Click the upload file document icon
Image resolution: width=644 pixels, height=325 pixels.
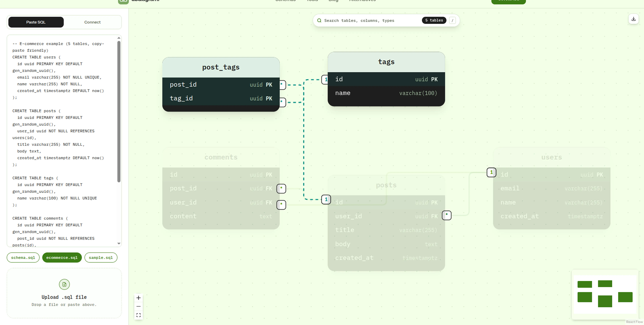coord(64,284)
